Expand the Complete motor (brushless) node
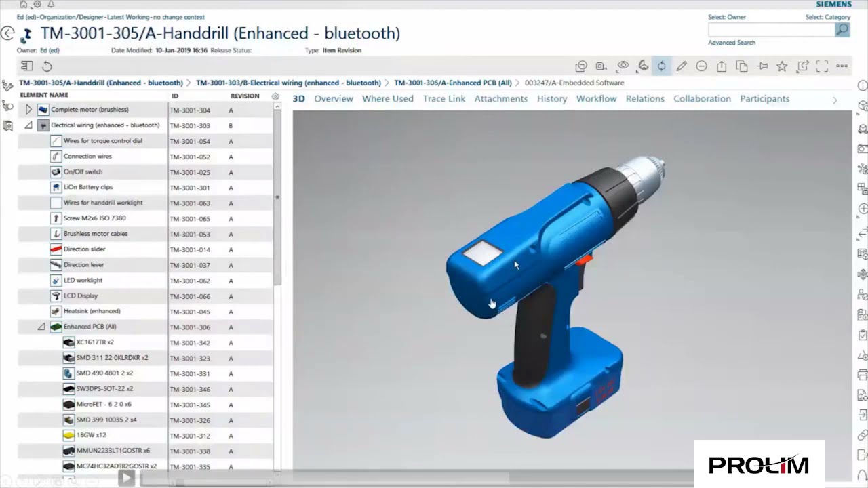This screenshot has height=488, width=868. (28, 109)
